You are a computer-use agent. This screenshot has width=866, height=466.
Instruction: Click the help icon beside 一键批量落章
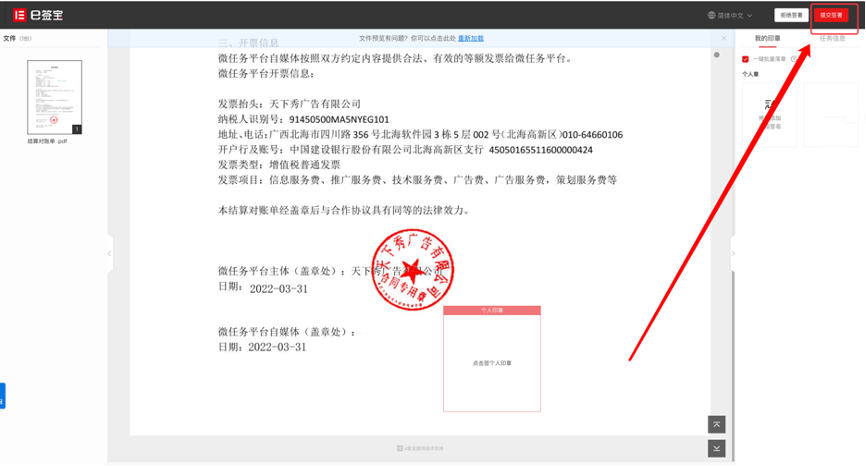click(794, 59)
